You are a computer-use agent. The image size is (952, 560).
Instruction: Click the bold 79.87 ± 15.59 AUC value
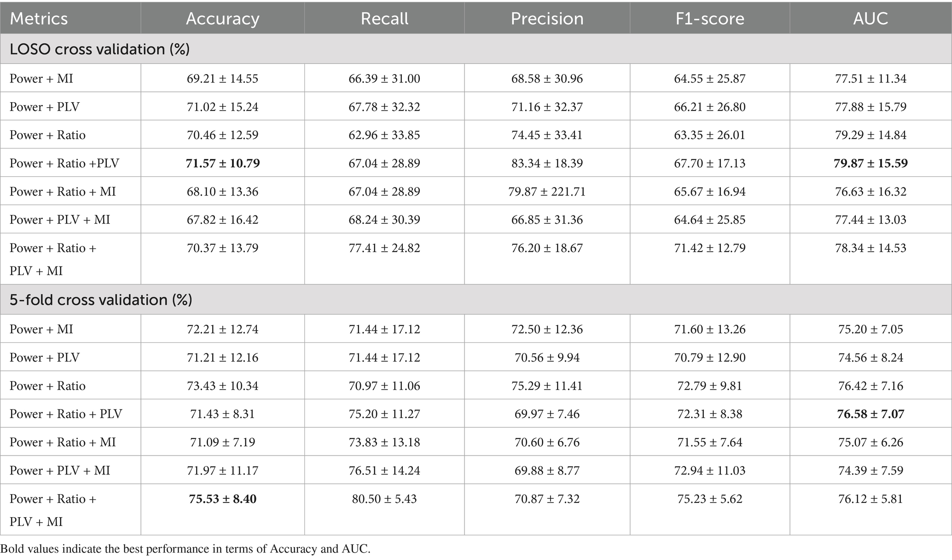pos(870,163)
